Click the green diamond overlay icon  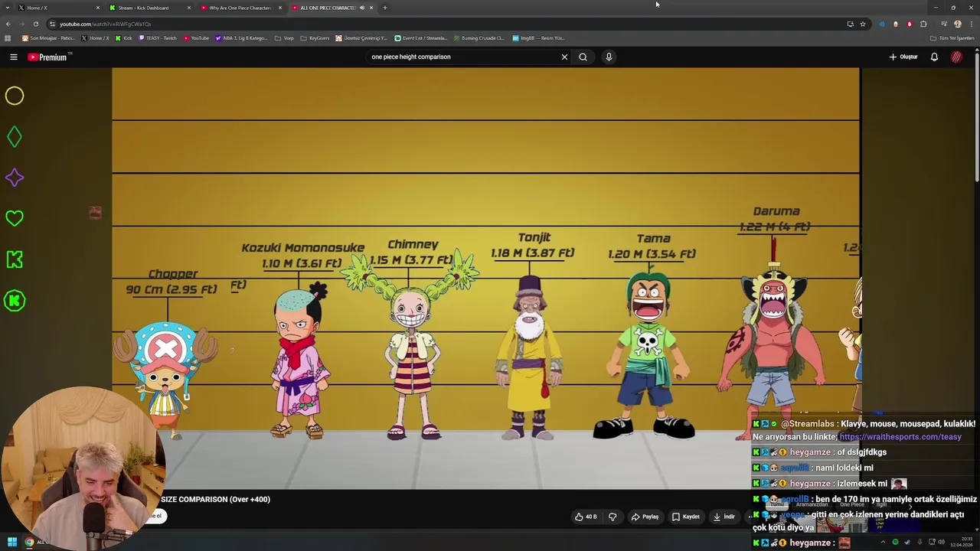(x=15, y=137)
